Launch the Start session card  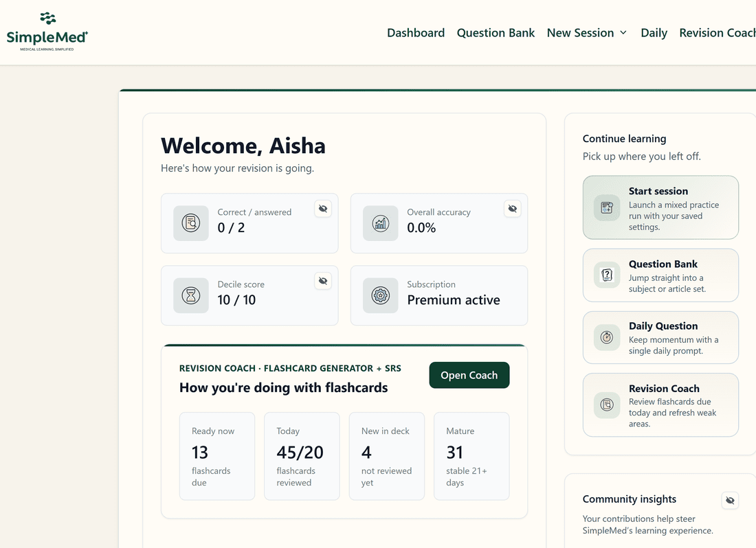pyautogui.click(x=660, y=207)
